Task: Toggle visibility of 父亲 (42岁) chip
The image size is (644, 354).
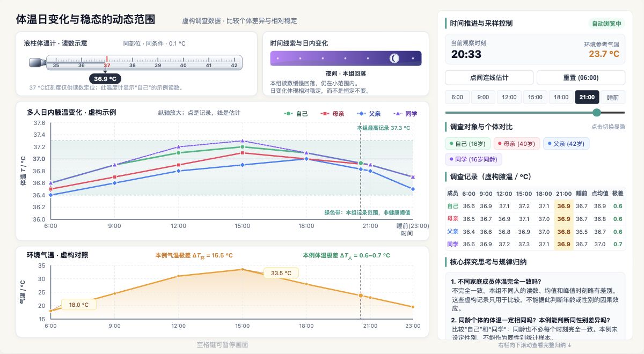Action: click(566, 144)
